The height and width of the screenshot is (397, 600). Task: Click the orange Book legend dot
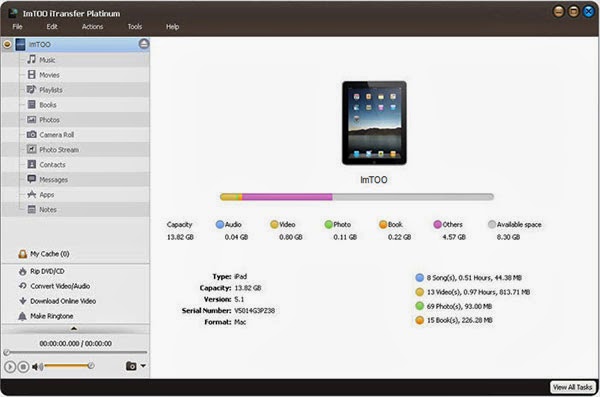click(383, 224)
